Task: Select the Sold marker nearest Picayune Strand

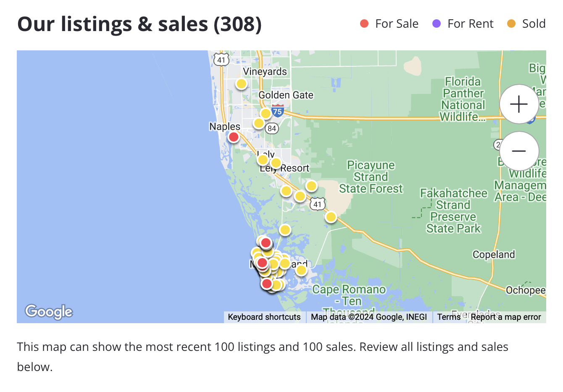Action: (311, 186)
